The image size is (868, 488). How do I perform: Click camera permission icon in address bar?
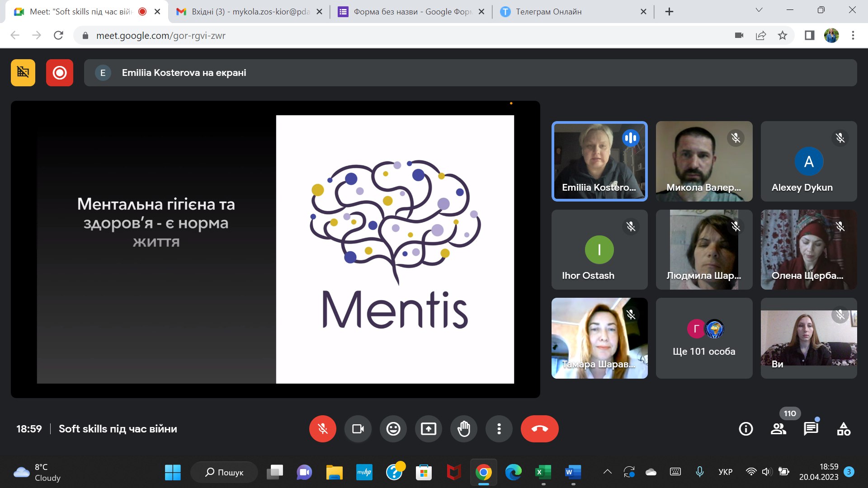[739, 35]
